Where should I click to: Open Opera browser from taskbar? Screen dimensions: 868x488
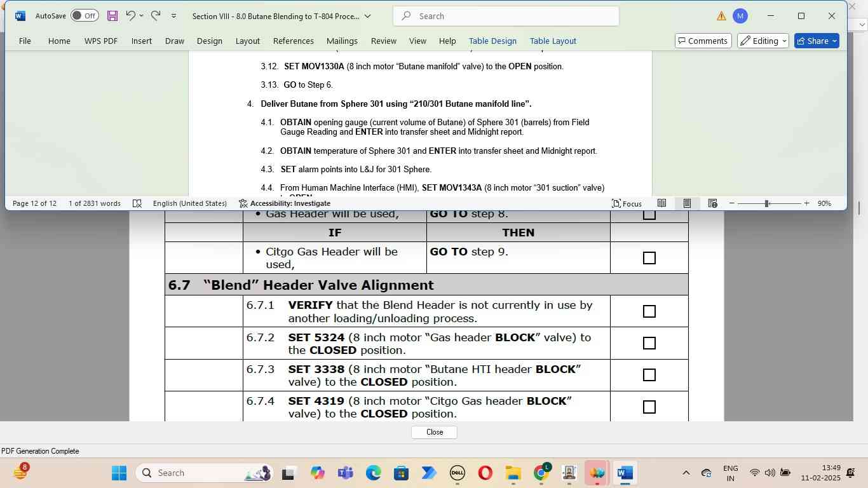pyautogui.click(x=485, y=473)
